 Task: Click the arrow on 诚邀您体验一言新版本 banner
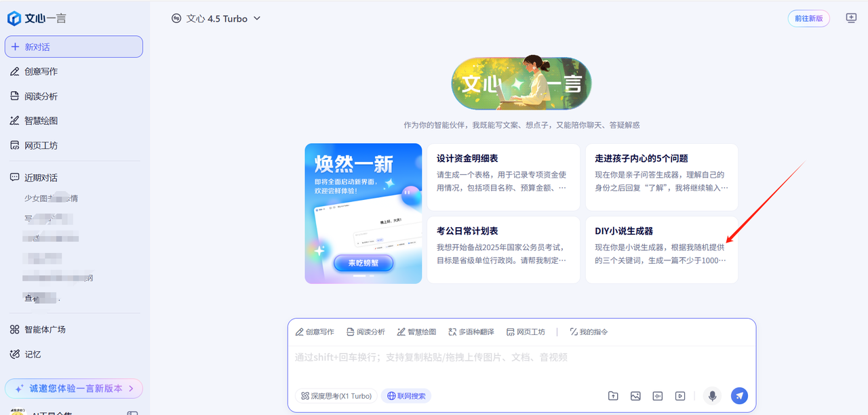point(132,389)
